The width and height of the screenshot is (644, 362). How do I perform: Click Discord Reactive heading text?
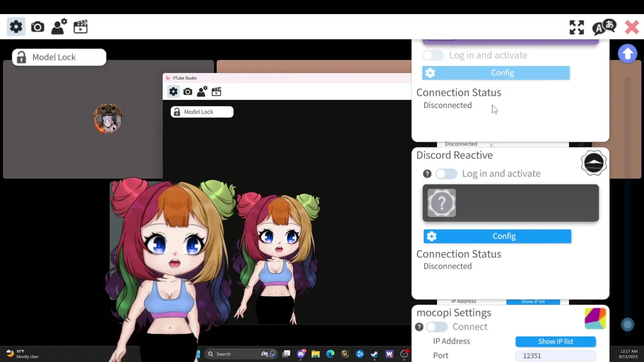pos(454,155)
